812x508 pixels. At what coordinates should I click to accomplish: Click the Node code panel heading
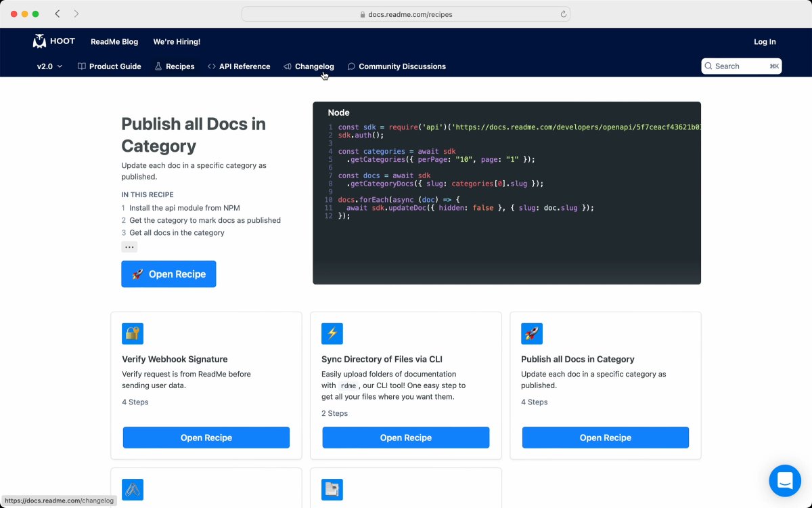click(338, 112)
